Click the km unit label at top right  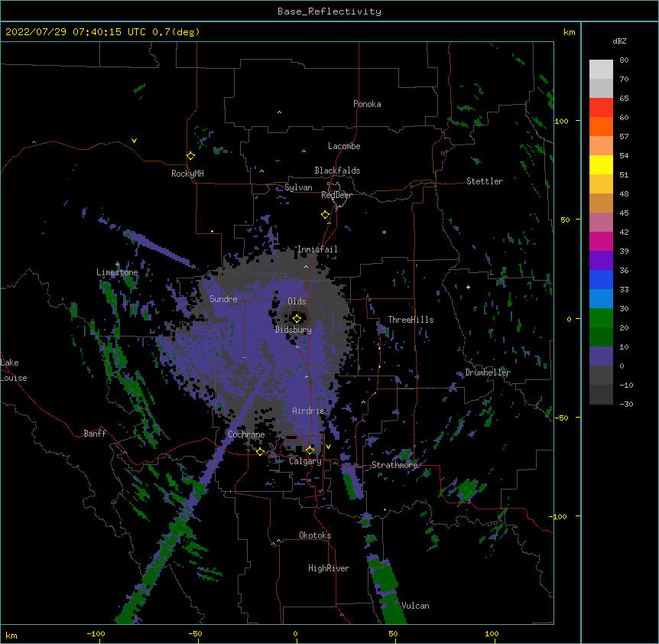(570, 32)
